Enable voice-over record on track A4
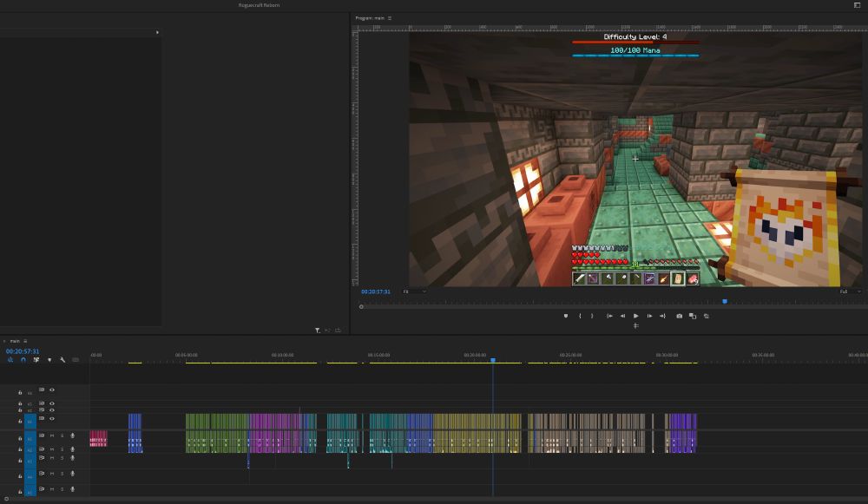Image resolution: width=868 pixels, height=504 pixels. [73, 474]
